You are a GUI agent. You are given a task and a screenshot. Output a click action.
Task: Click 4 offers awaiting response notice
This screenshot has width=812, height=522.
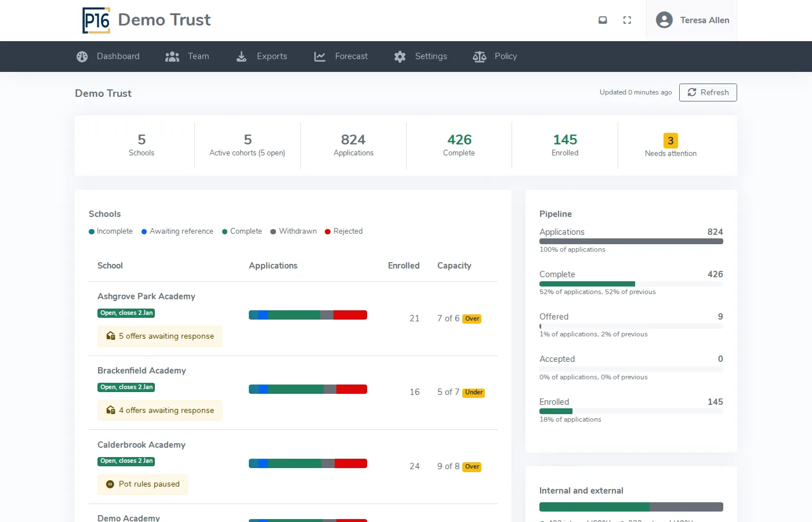point(159,410)
